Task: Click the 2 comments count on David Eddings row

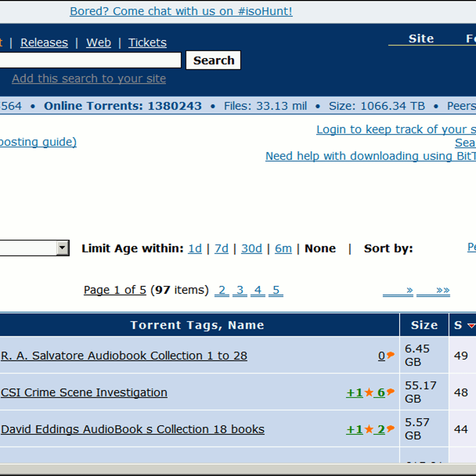Action: pyautogui.click(x=381, y=430)
